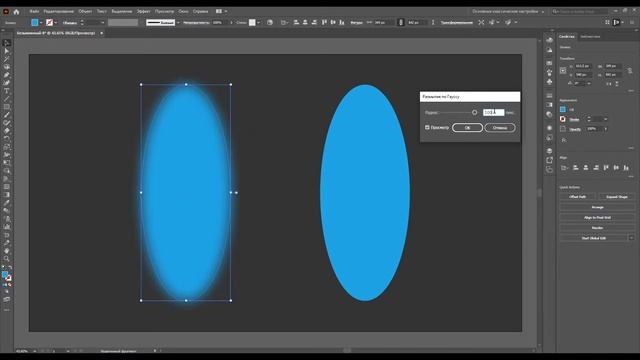Select the Hand tool

7,251
